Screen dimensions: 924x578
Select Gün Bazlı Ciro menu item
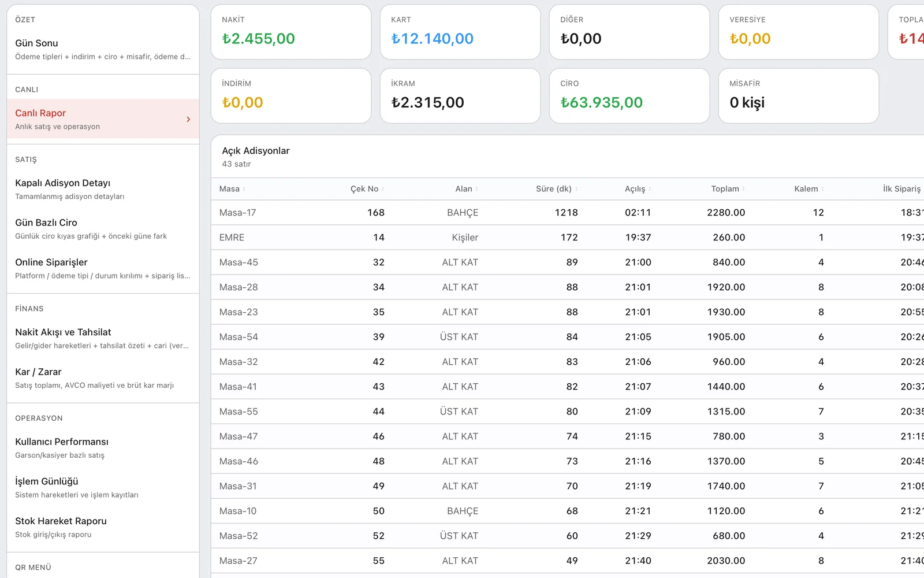(x=103, y=229)
